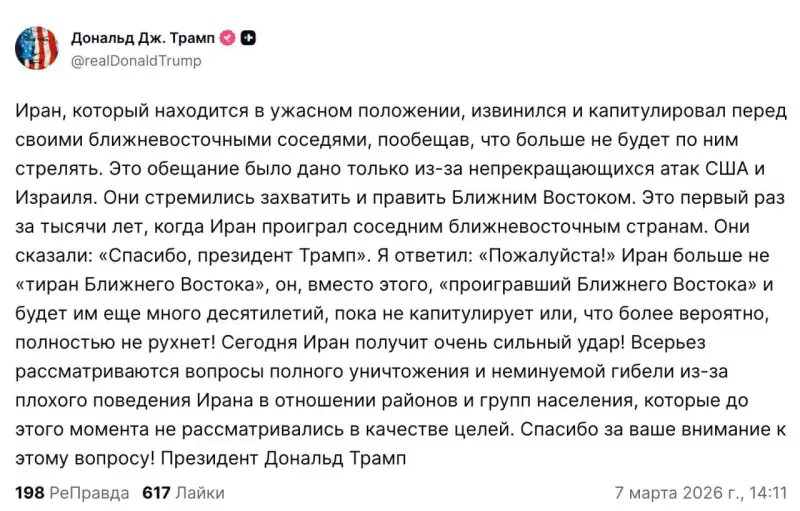800x511 pixels.
Task: Click the black plus badge beside the name
Action: point(248,38)
